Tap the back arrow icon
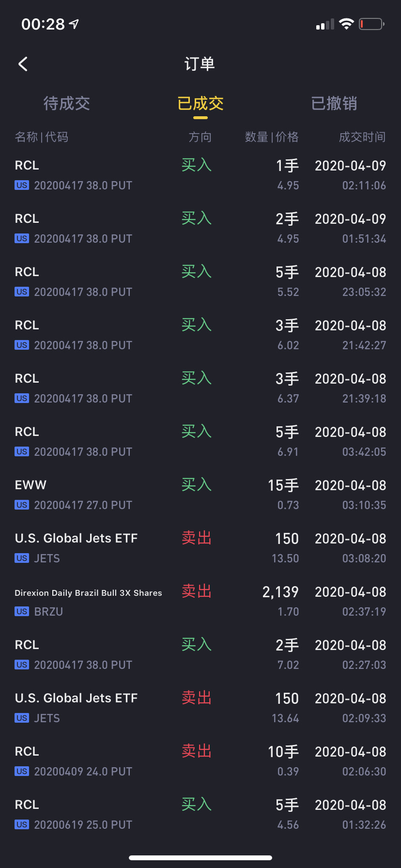 click(23, 64)
